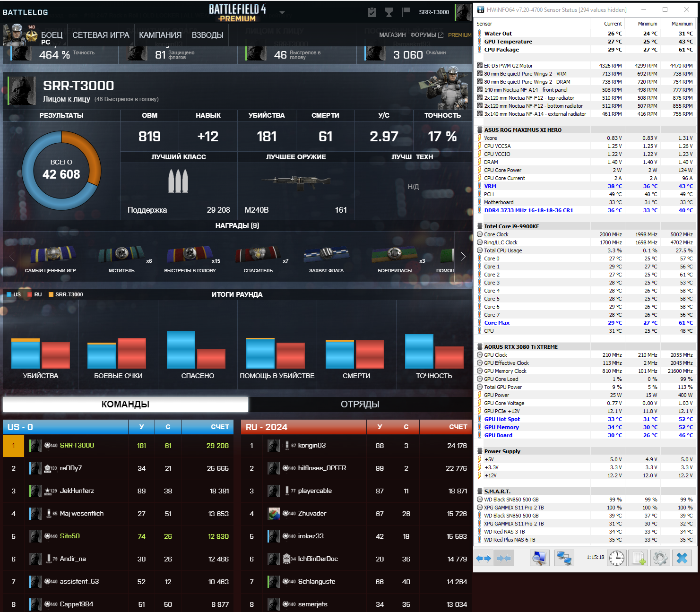Open player JekHunterz profile
The image size is (700, 612).
coord(77,491)
